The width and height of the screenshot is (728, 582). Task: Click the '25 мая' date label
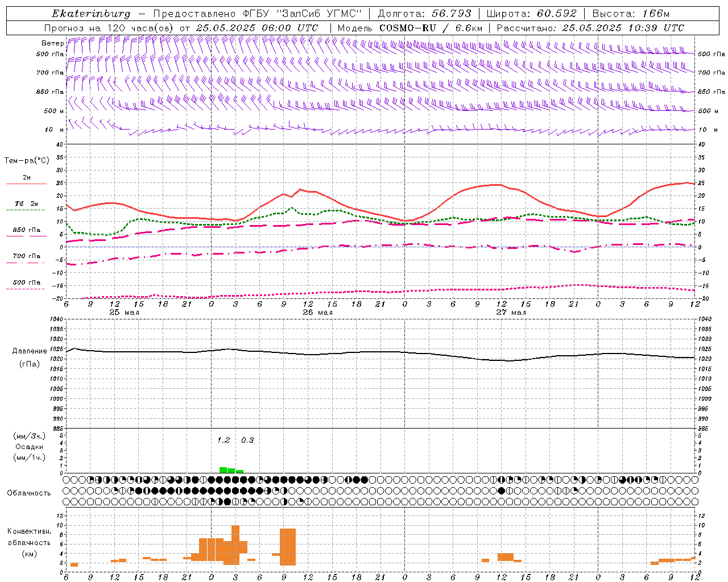(x=124, y=313)
